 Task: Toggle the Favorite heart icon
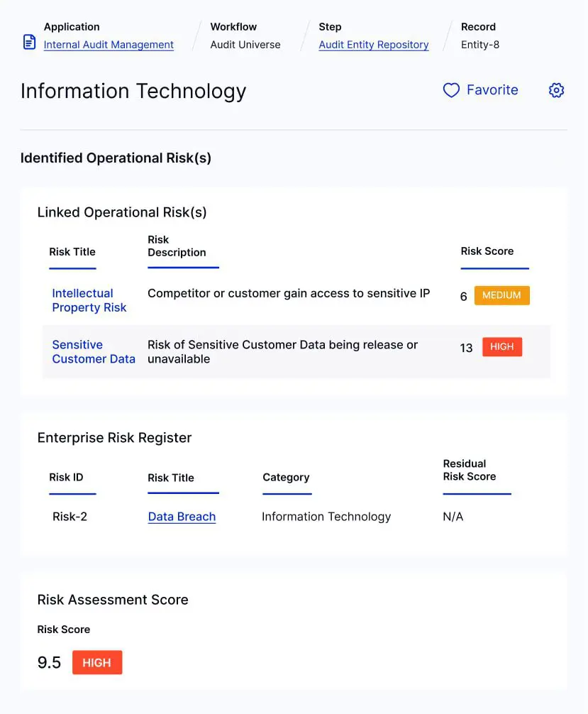pyautogui.click(x=452, y=90)
